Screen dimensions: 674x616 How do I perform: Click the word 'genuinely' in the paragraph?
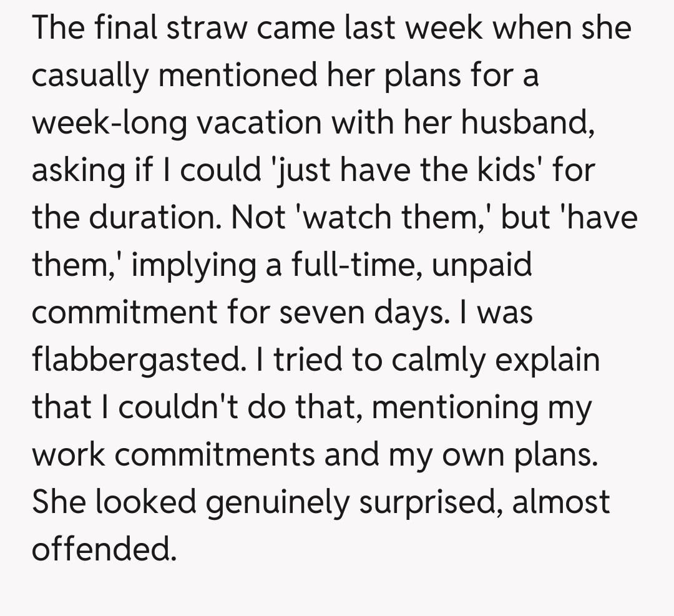(276, 502)
